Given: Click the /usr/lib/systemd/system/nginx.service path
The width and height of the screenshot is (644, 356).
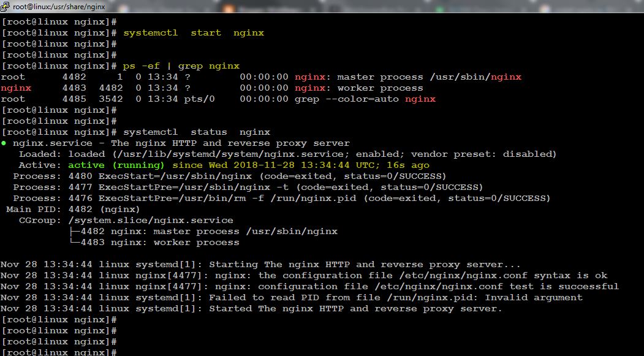Looking at the screenshot, I should (230, 154).
